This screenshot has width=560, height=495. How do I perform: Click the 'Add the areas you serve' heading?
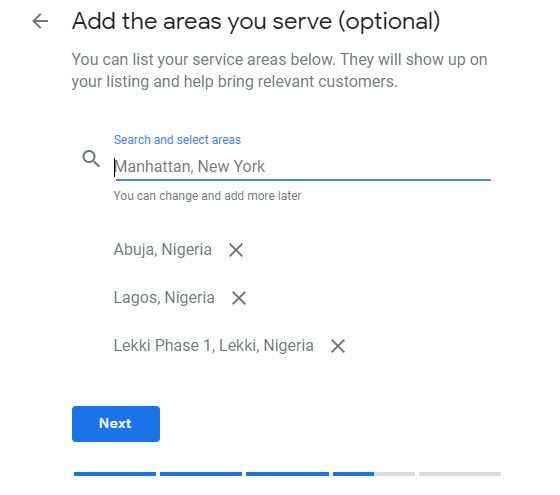pyautogui.click(x=256, y=21)
